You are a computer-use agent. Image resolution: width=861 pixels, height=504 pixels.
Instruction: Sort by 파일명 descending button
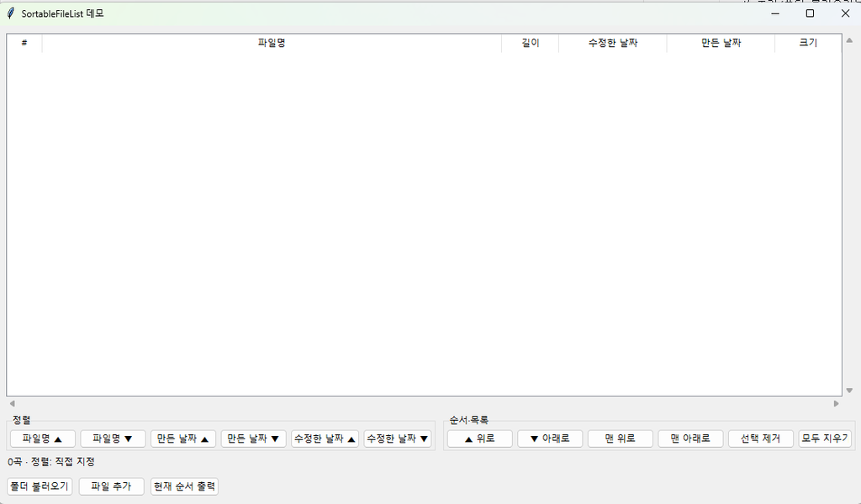(113, 438)
